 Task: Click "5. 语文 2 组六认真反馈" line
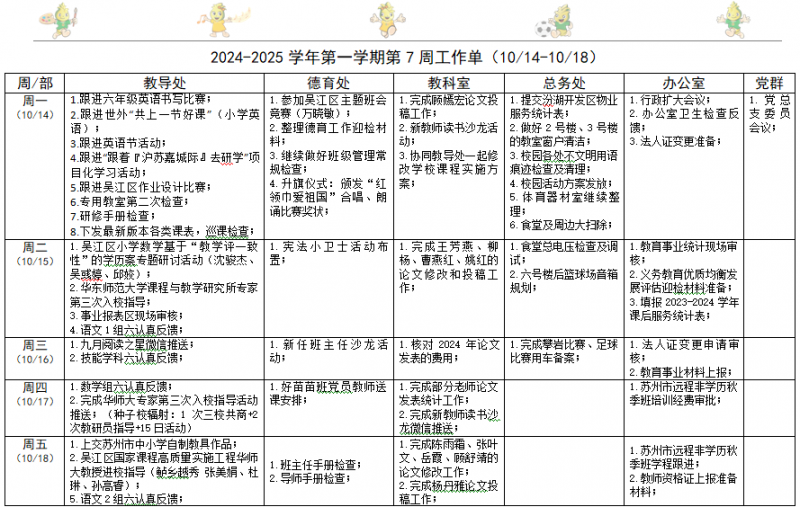tap(127, 499)
